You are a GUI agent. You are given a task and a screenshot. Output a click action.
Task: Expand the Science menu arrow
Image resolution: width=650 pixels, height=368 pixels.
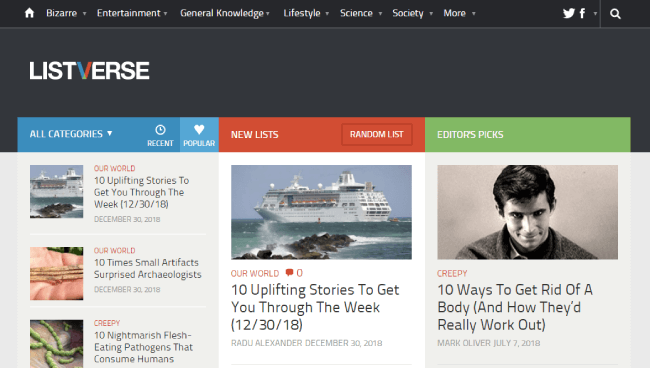pyautogui.click(x=380, y=14)
